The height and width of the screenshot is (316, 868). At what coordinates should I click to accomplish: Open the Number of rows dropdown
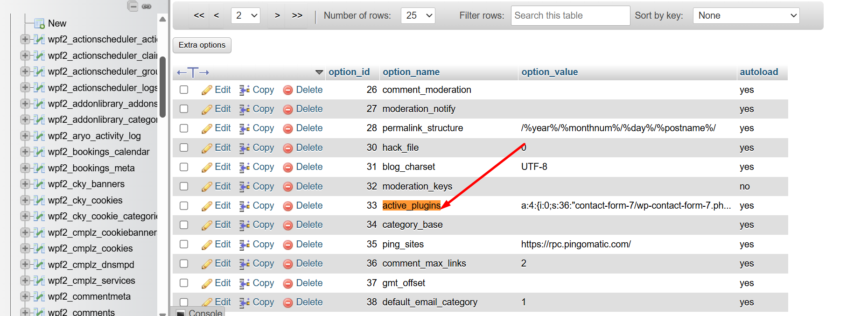tap(418, 15)
